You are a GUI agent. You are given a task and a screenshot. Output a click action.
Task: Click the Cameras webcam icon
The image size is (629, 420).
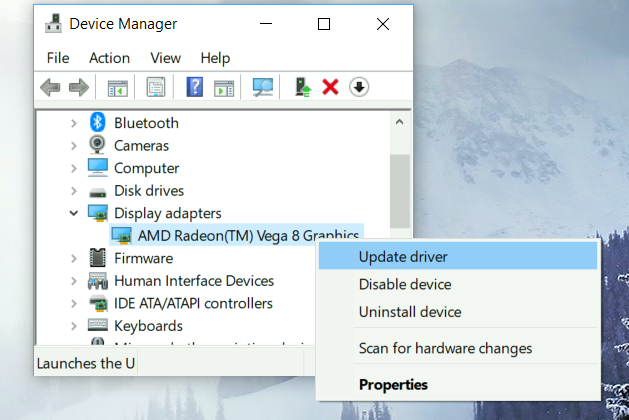coord(97,145)
